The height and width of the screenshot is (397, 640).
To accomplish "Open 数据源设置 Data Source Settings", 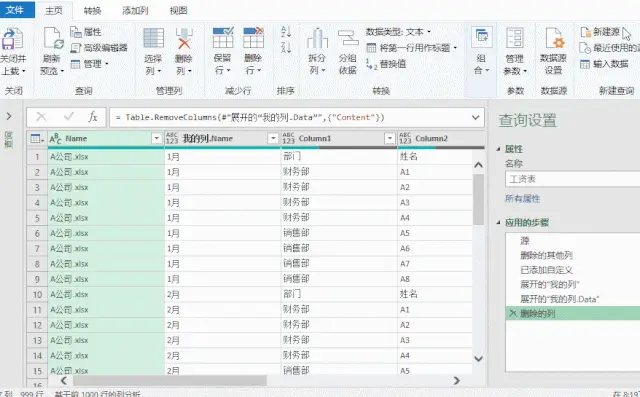I will click(x=554, y=52).
